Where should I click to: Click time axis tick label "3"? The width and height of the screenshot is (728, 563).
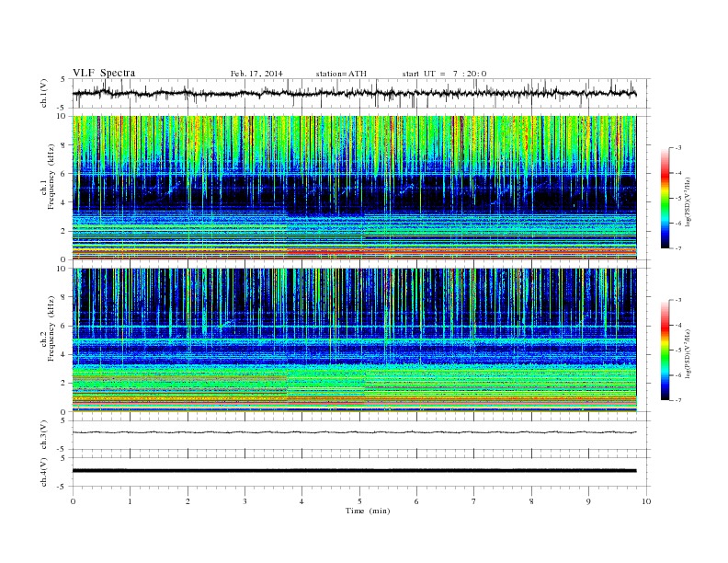pos(245,501)
